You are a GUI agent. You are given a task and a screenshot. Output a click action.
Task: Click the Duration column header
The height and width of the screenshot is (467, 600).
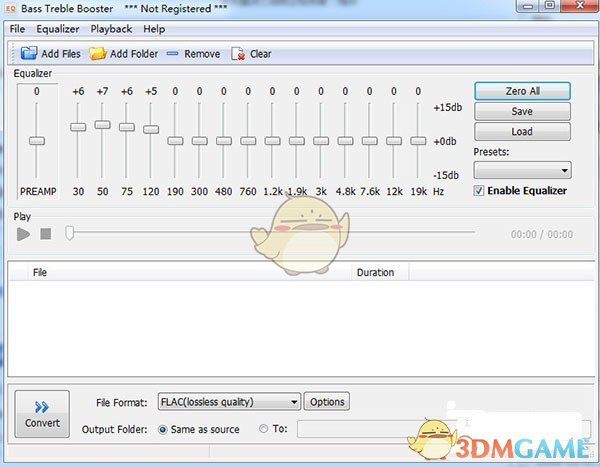pyautogui.click(x=380, y=273)
